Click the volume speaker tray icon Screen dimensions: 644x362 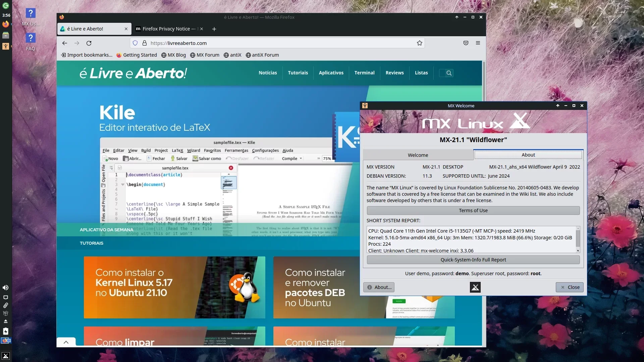point(6,288)
